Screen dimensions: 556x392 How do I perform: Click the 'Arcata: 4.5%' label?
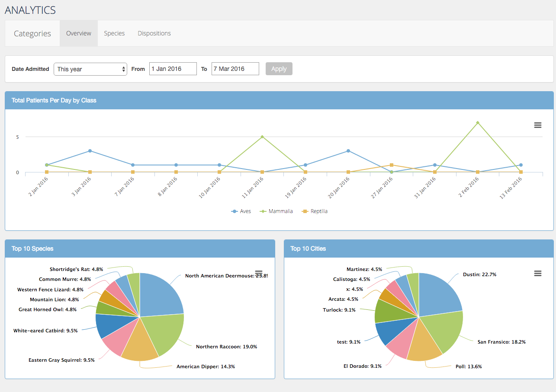point(343,299)
